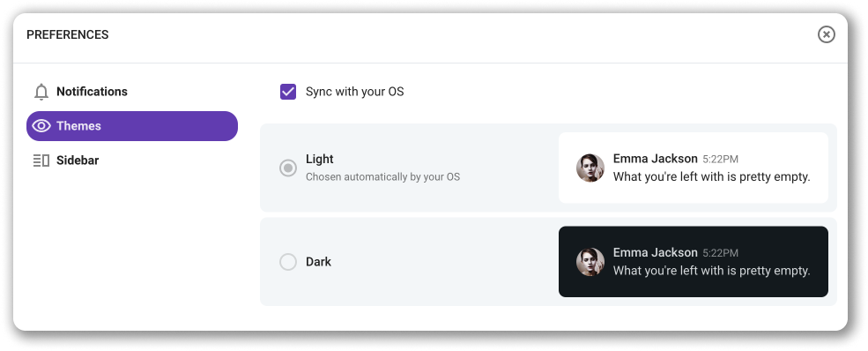Uncheck the Sync with your OS checkbox
The width and height of the screenshot is (868, 351).
tap(288, 92)
